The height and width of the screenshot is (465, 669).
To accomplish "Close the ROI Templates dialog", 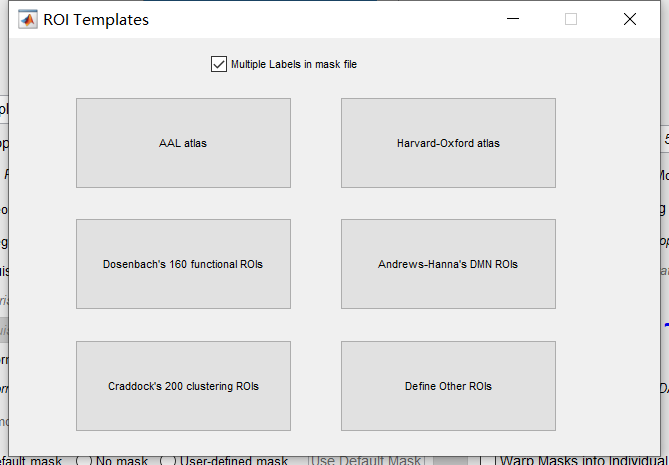I will pos(630,19).
